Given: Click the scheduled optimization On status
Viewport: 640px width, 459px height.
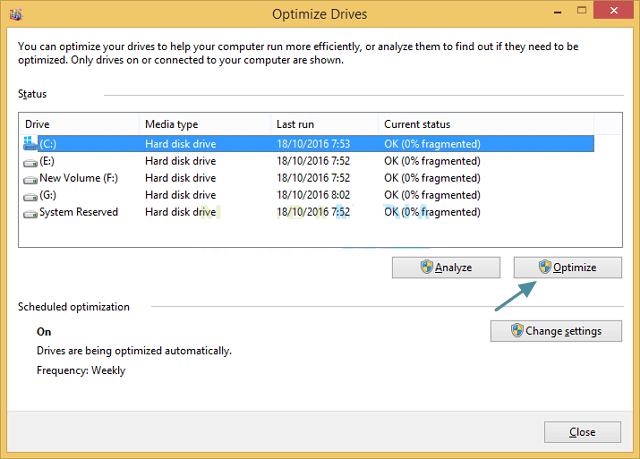Looking at the screenshot, I should [44, 332].
